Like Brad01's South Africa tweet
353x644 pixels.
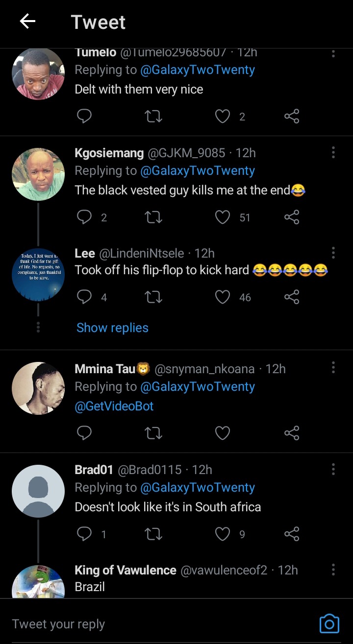pyautogui.click(x=223, y=534)
